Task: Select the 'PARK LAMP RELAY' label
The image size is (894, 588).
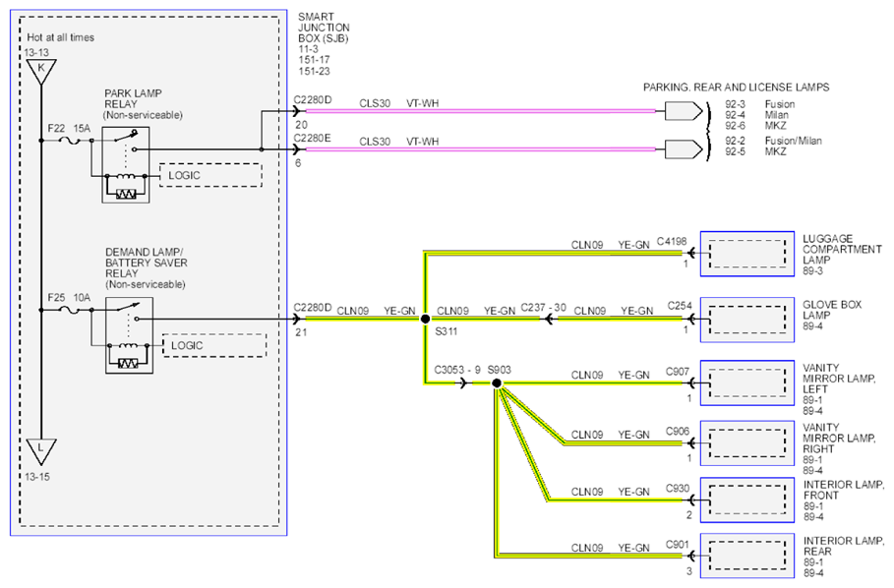Action: (133, 98)
